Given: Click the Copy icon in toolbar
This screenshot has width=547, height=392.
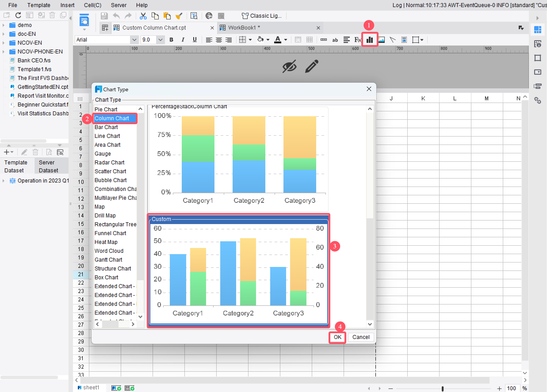Looking at the screenshot, I should pos(155,16).
